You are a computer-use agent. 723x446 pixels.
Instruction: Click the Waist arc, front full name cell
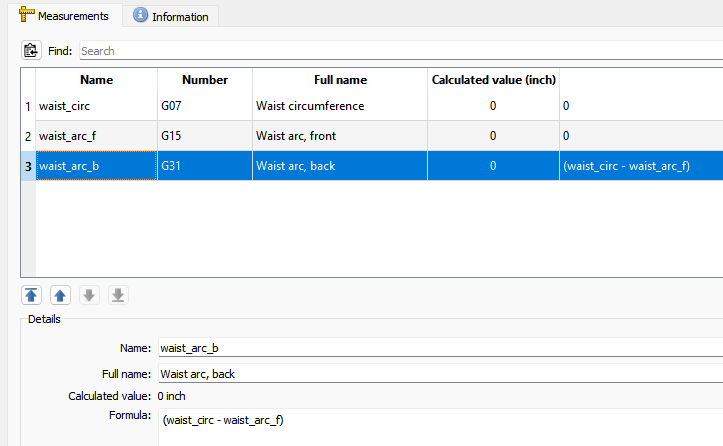pyautogui.click(x=340, y=136)
